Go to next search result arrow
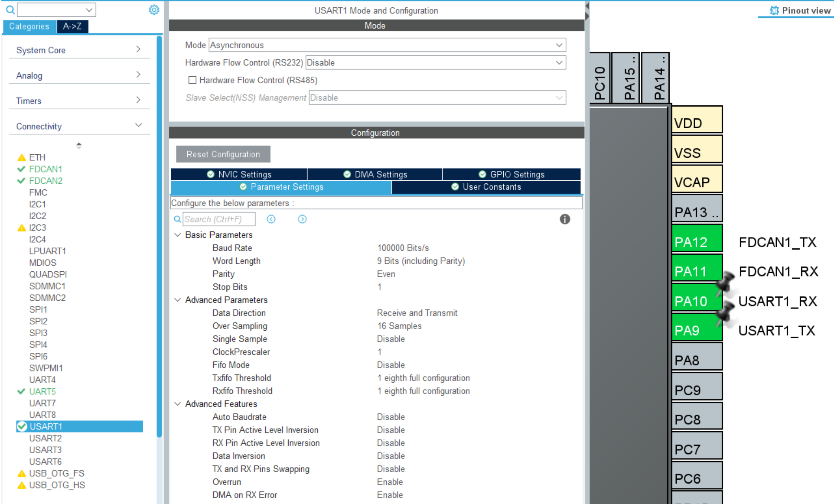This screenshot has height=504, width=834. click(302, 219)
